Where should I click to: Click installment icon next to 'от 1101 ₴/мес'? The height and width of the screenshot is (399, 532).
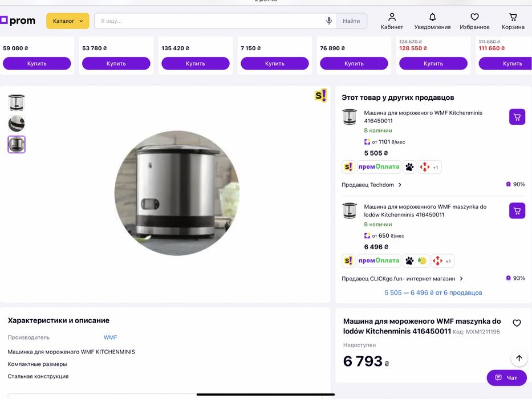click(367, 142)
